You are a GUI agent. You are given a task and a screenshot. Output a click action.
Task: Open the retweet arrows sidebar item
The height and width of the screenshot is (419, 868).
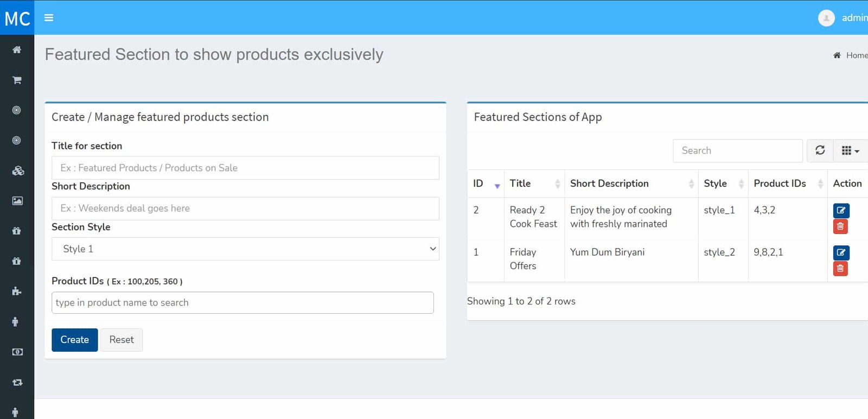(x=17, y=382)
